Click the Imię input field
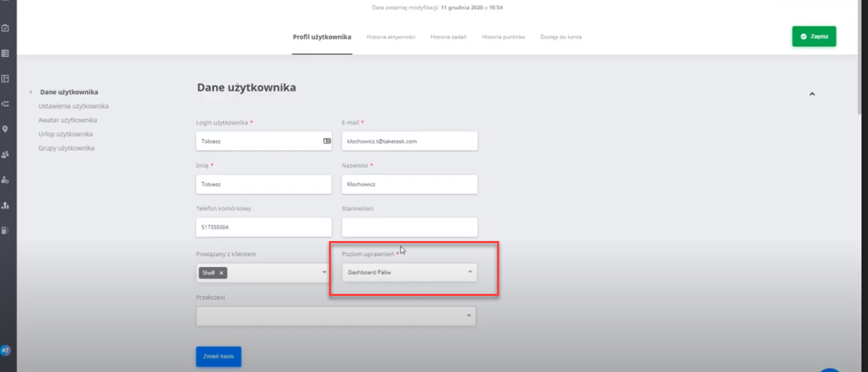 coord(264,184)
